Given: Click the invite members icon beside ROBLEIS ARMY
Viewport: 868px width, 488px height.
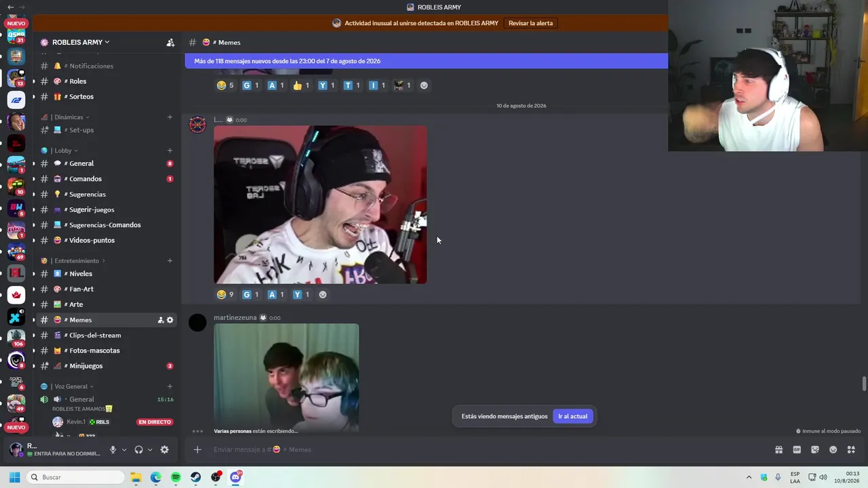Looking at the screenshot, I should coord(170,42).
